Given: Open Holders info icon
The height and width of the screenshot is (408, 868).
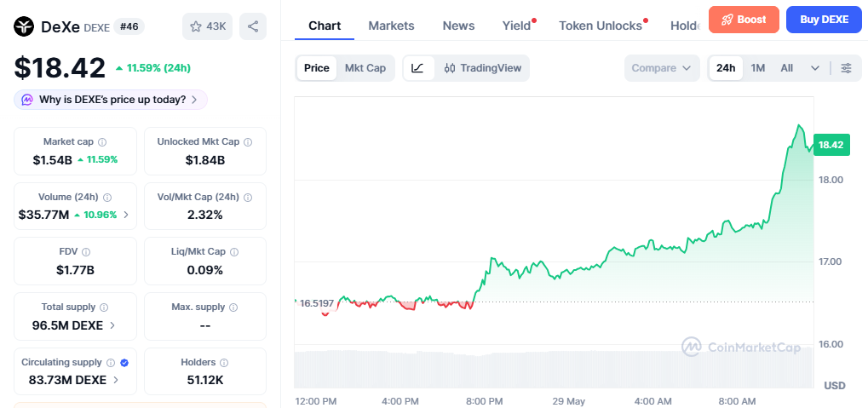Looking at the screenshot, I should (x=224, y=363).
